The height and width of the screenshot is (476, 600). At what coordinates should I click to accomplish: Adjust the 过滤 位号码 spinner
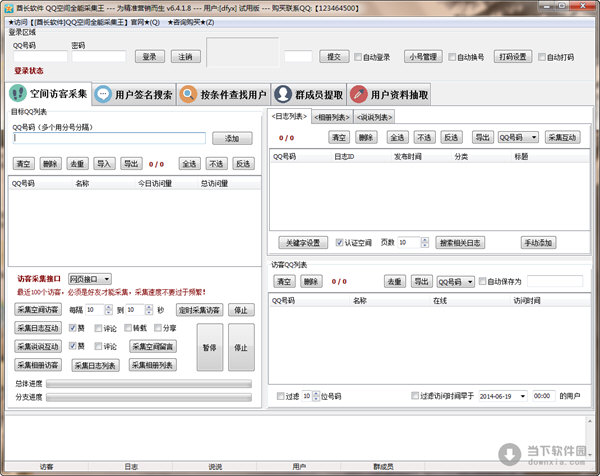point(316,396)
